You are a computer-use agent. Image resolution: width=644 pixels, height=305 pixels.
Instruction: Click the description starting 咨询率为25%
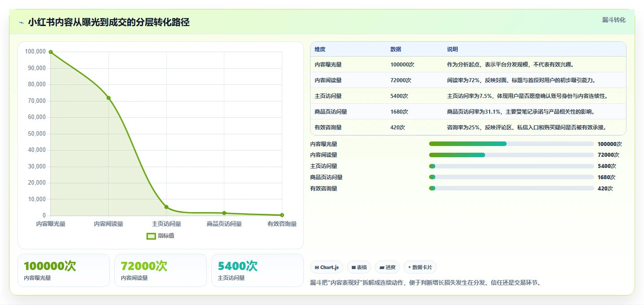tap(526, 128)
